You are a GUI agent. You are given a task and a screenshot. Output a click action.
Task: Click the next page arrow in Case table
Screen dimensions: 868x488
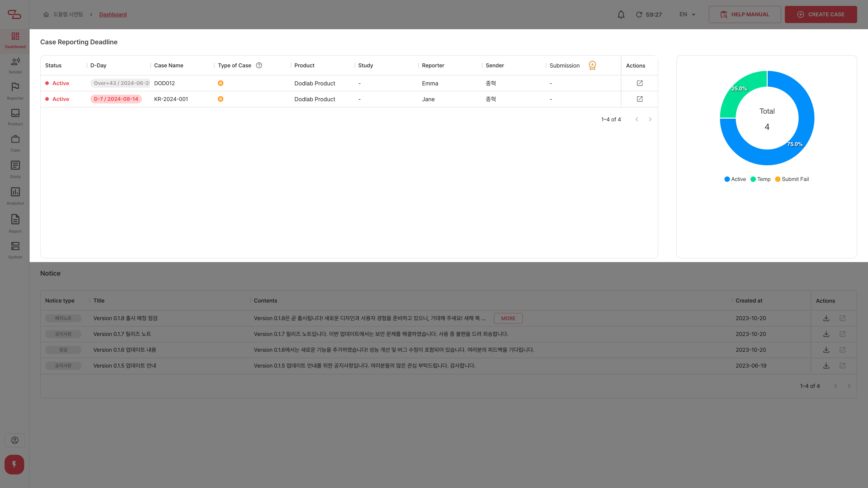point(650,119)
